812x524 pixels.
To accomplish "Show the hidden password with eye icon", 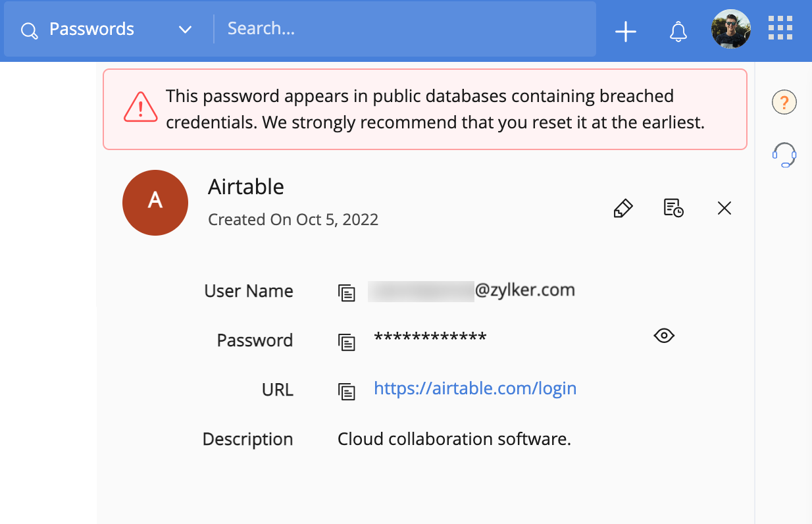I will click(x=664, y=336).
